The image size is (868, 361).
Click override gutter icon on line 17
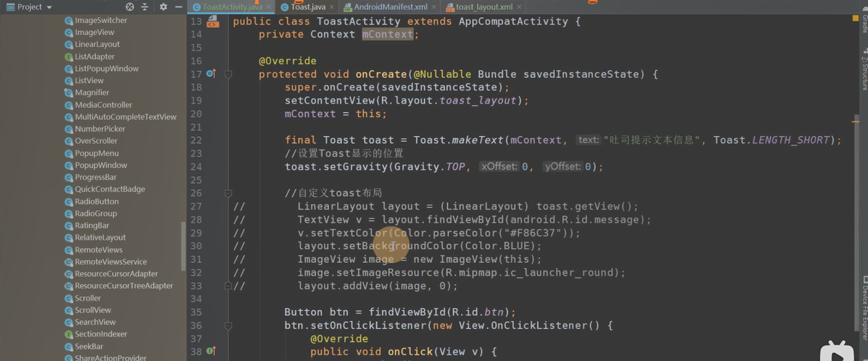tap(211, 74)
